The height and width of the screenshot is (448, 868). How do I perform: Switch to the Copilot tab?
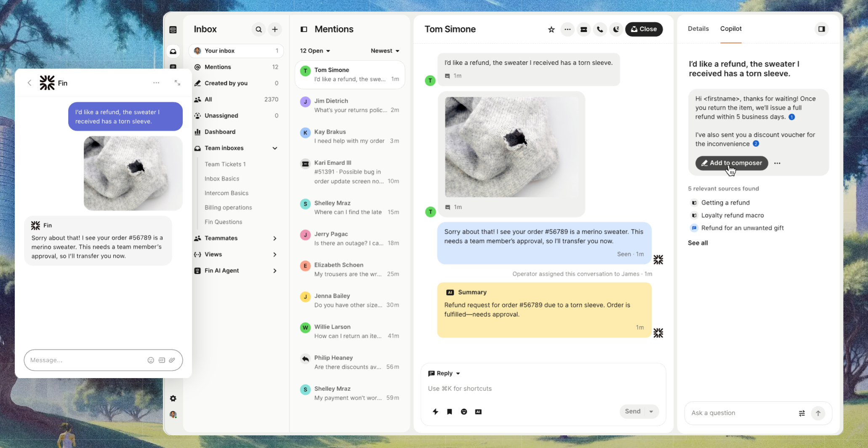point(731,29)
